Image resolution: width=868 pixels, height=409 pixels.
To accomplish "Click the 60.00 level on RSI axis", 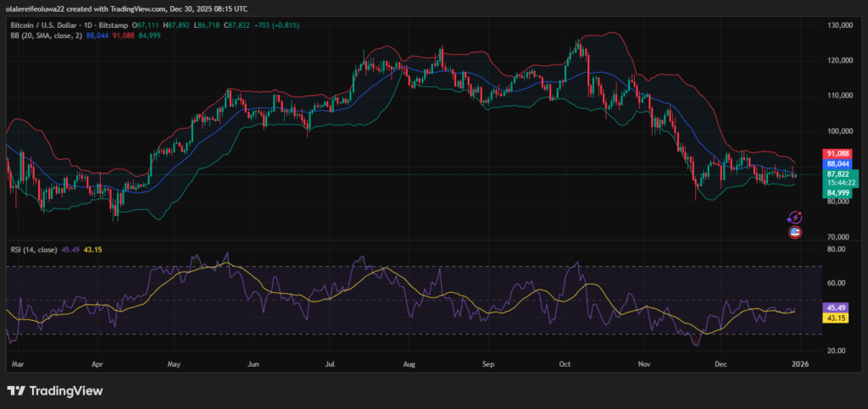I will pyautogui.click(x=837, y=283).
